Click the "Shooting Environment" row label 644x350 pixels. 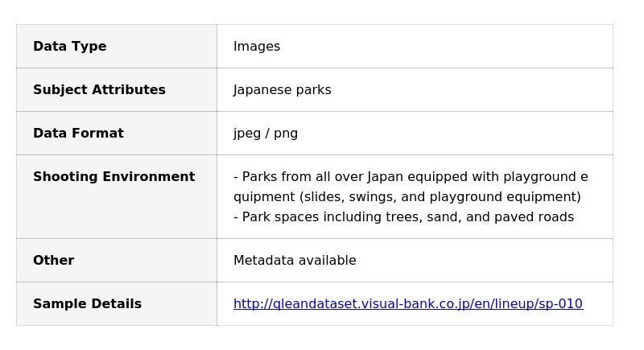tap(114, 177)
